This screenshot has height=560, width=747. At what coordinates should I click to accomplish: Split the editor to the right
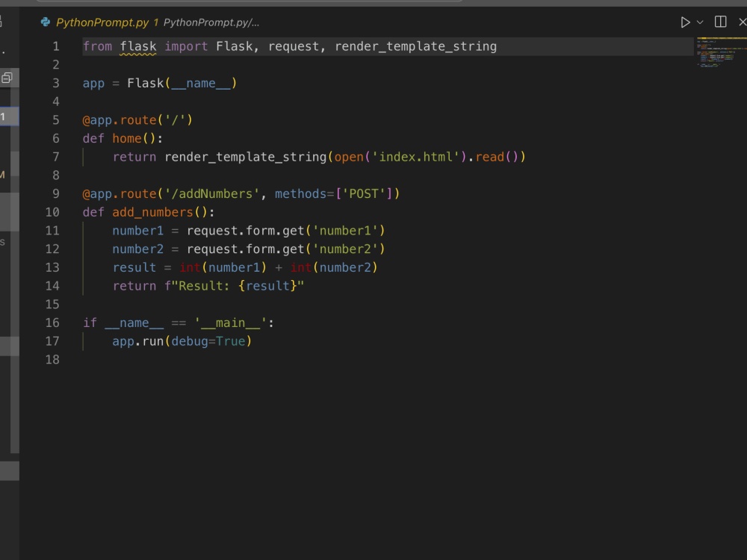click(x=720, y=22)
